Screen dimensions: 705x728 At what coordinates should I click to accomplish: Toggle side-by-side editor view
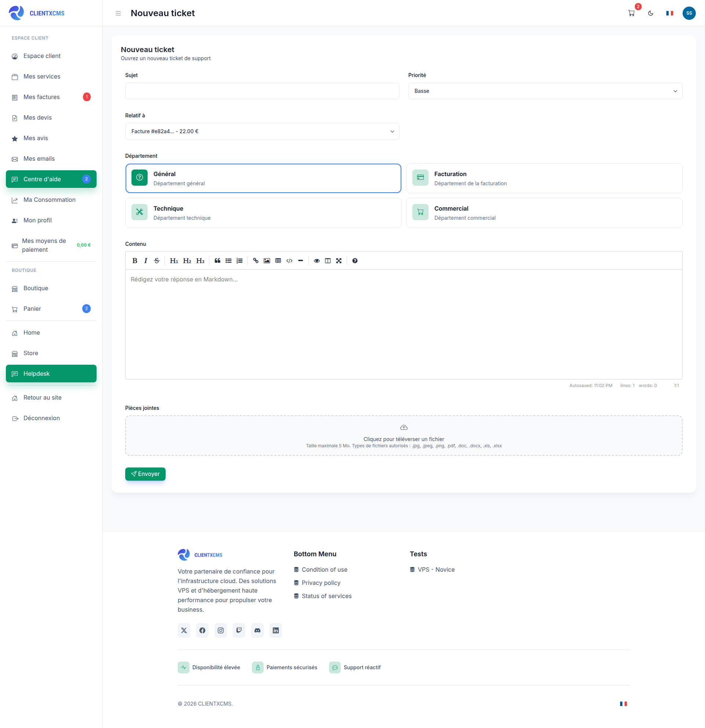point(328,261)
